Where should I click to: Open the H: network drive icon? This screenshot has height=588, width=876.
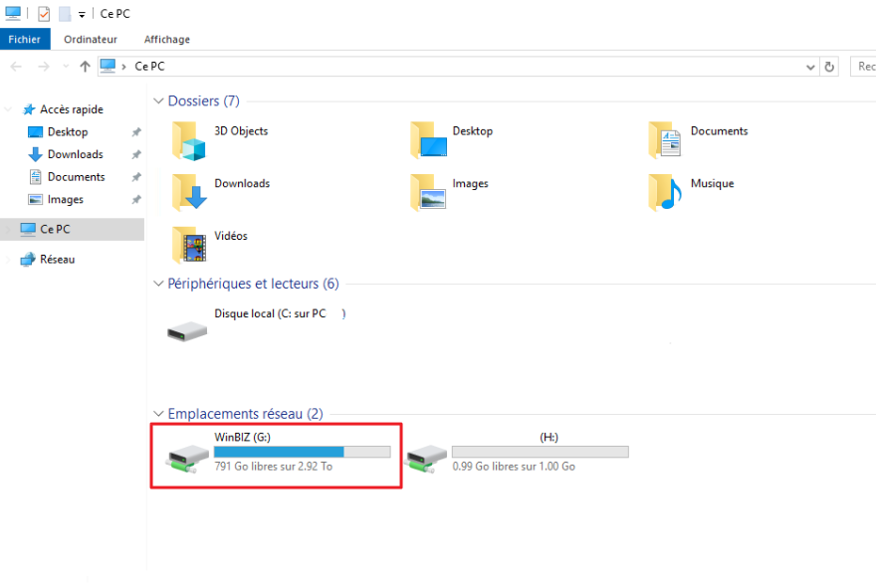click(426, 455)
